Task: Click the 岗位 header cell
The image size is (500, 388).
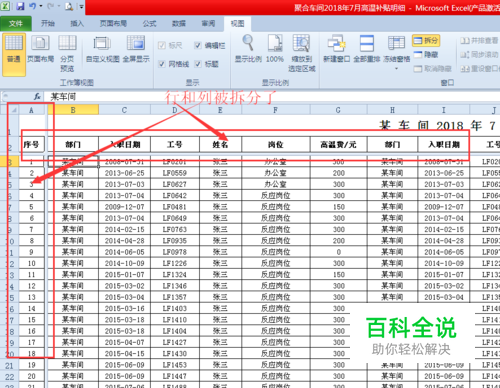Action: [276, 144]
